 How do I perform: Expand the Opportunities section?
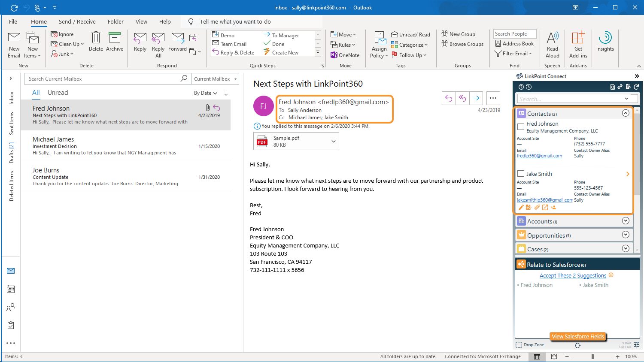[626, 235]
